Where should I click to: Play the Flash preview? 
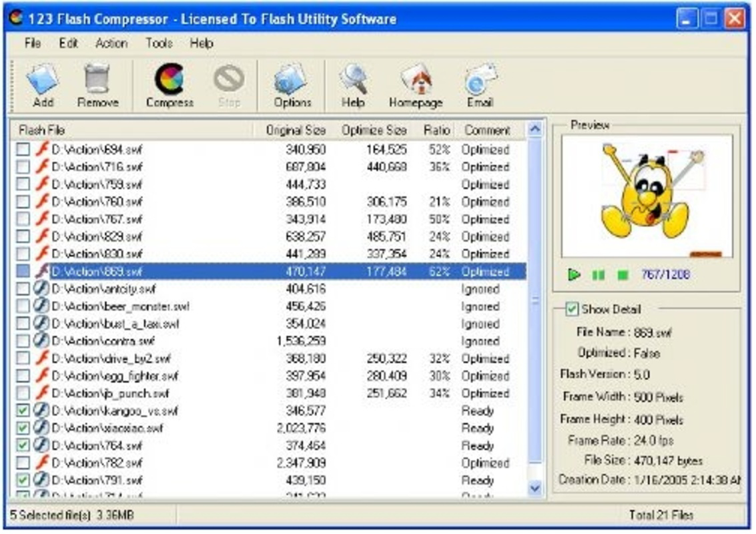(x=574, y=275)
